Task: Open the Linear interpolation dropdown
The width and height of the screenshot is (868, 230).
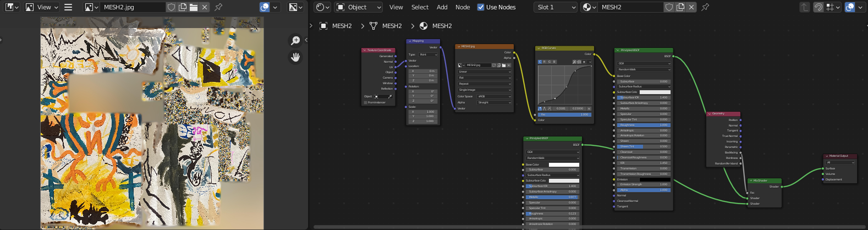Action: (x=485, y=72)
